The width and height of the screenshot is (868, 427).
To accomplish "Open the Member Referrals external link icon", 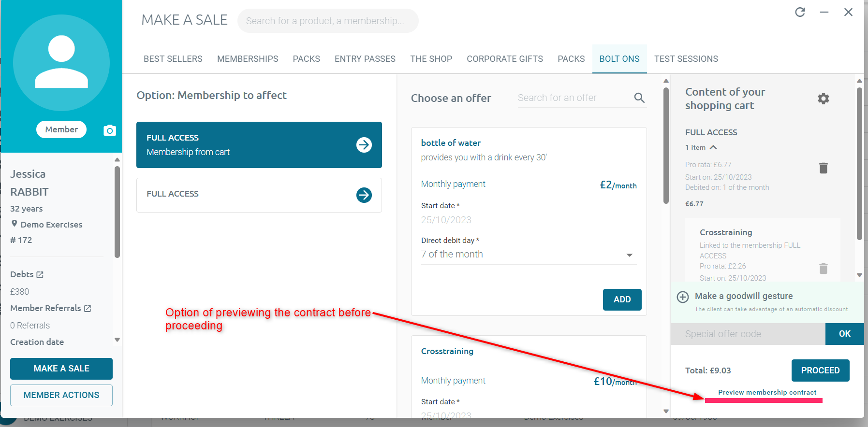I will coord(88,308).
